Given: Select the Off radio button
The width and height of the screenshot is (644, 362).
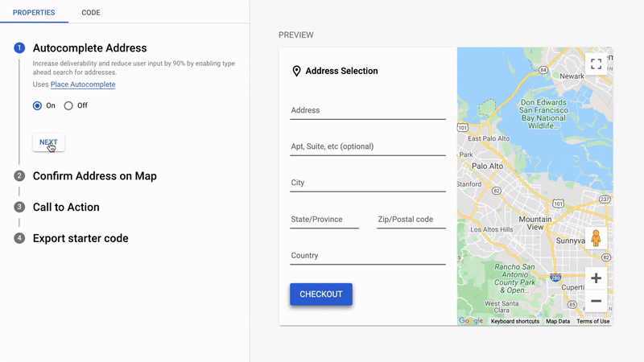Looking at the screenshot, I should (x=68, y=105).
